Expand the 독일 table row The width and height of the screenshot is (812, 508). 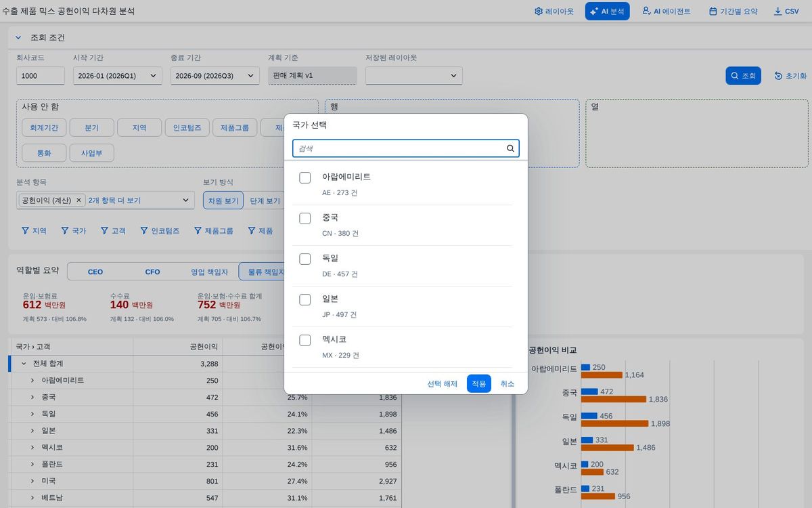(x=32, y=414)
